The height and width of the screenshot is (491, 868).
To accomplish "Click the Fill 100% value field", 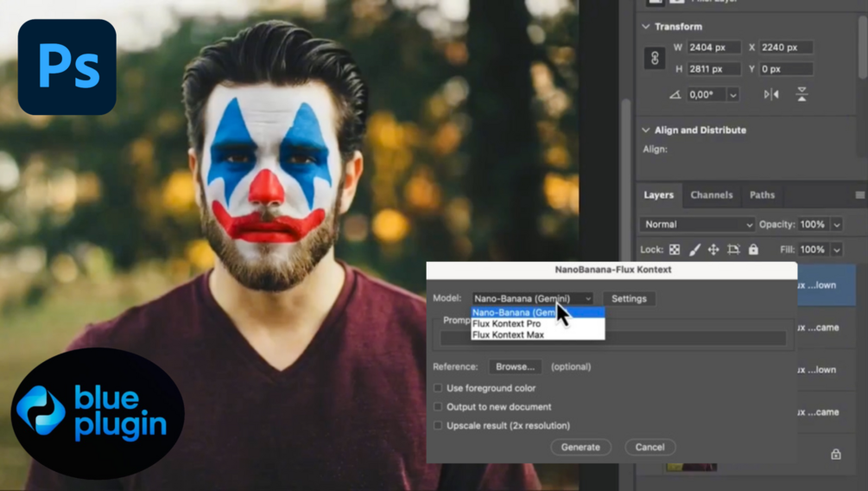I will [x=814, y=250].
